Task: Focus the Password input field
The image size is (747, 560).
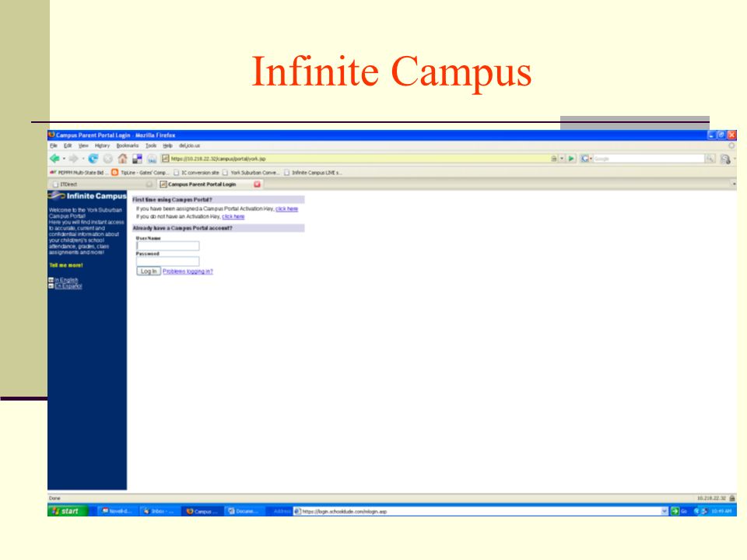Action: tap(168, 261)
